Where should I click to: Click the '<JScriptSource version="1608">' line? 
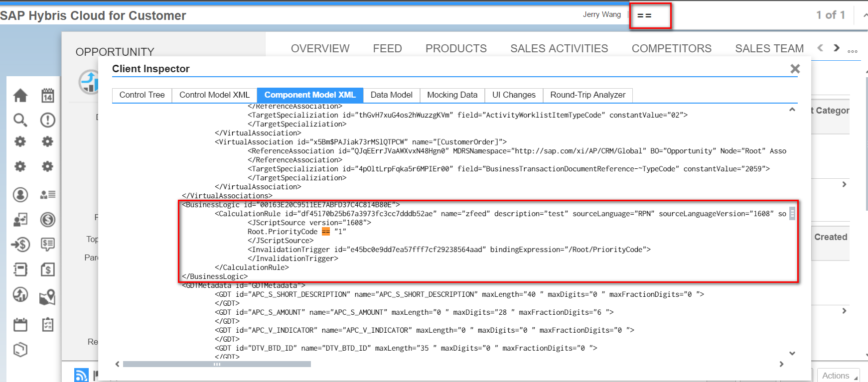[309, 223]
